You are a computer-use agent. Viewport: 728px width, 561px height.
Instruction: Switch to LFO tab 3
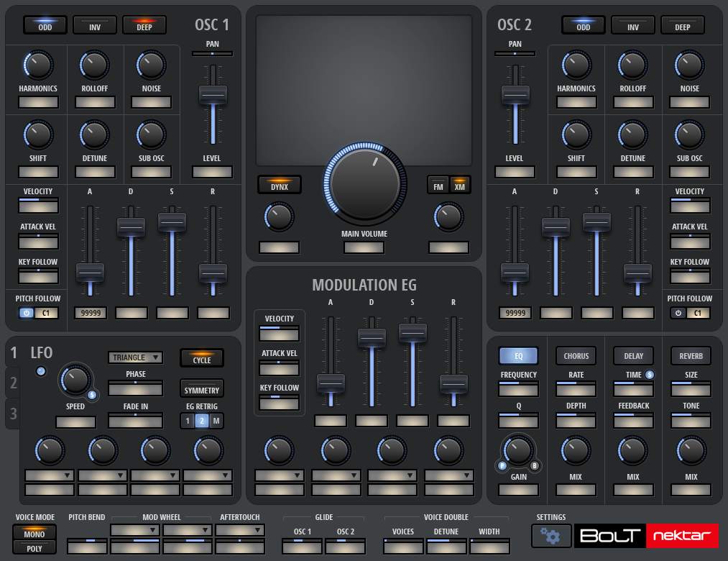pyautogui.click(x=13, y=414)
